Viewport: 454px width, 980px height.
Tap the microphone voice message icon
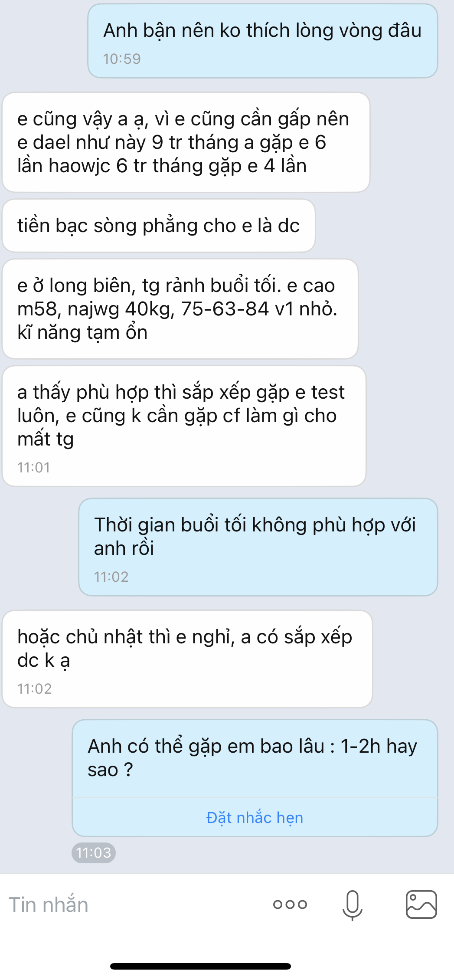point(353,905)
